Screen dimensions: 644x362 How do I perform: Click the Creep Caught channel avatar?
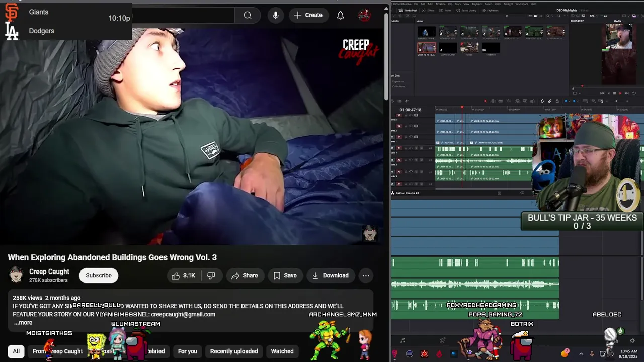tap(16, 275)
